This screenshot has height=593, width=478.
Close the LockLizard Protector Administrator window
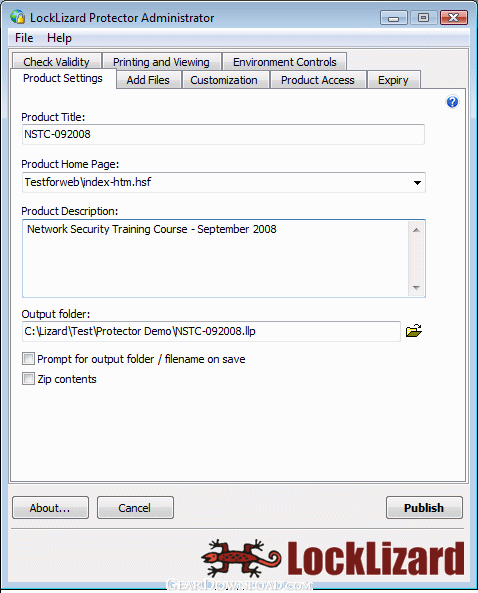453,18
